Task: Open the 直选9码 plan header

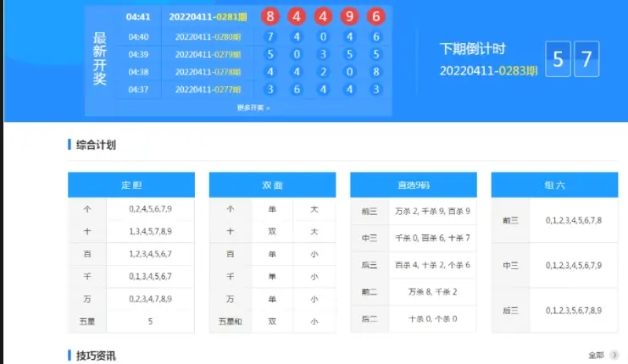Action: tap(414, 185)
